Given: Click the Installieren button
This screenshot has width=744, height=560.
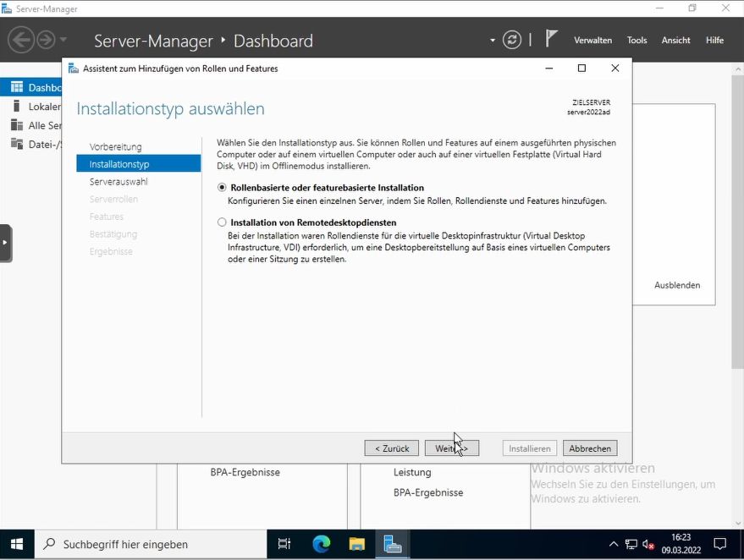Looking at the screenshot, I should (x=530, y=448).
